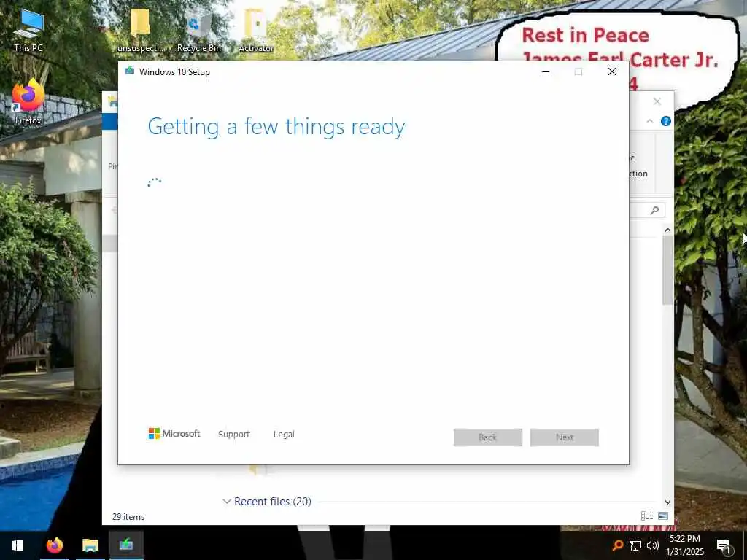Open the taskbar clock showing 5:22 PM

pyautogui.click(x=685, y=545)
